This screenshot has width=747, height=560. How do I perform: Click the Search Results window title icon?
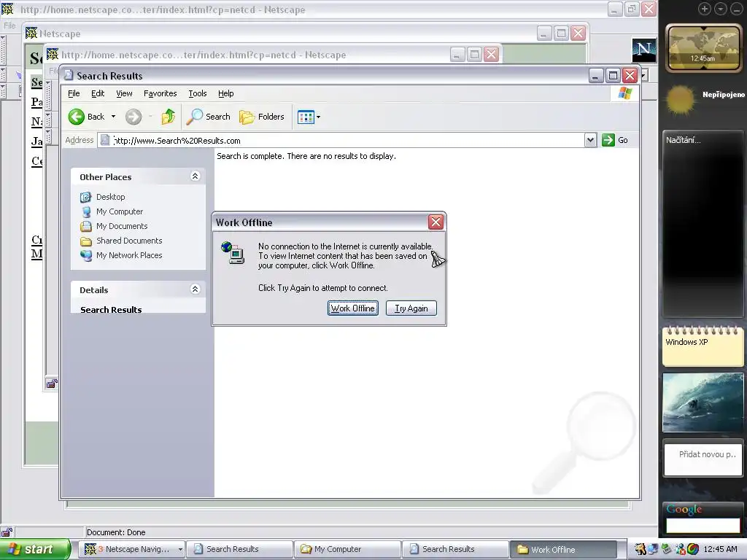pos(69,75)
